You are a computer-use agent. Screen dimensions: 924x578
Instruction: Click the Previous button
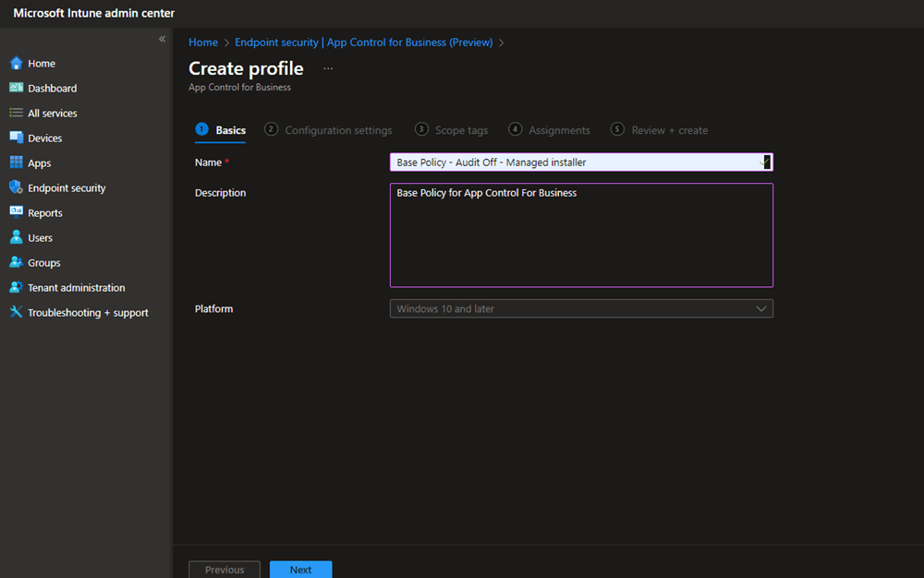(224, 569)
